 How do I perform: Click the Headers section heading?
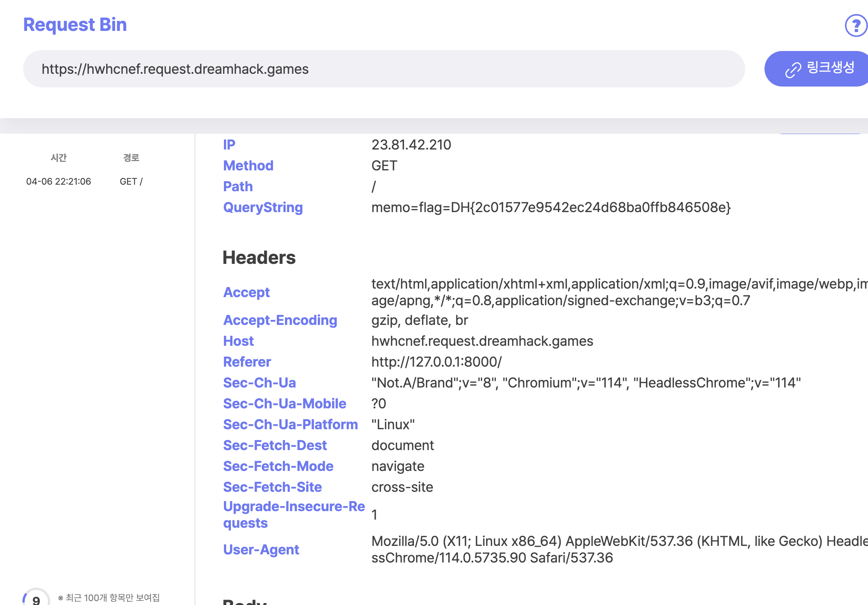coord(259,258)
